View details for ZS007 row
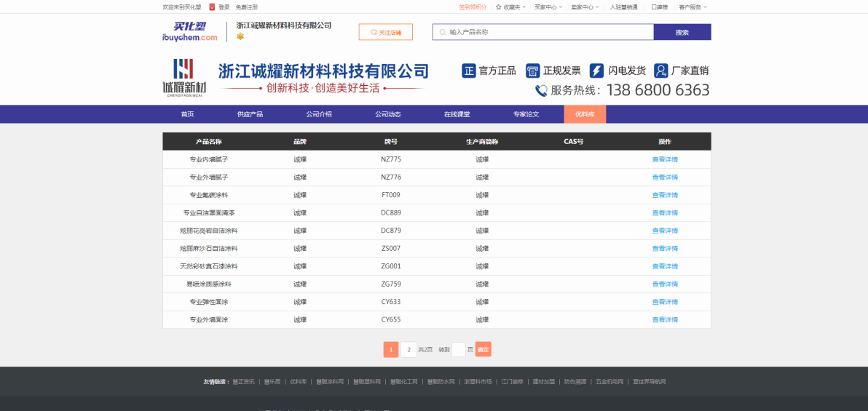868x411 pixels. tap(665, 248)
